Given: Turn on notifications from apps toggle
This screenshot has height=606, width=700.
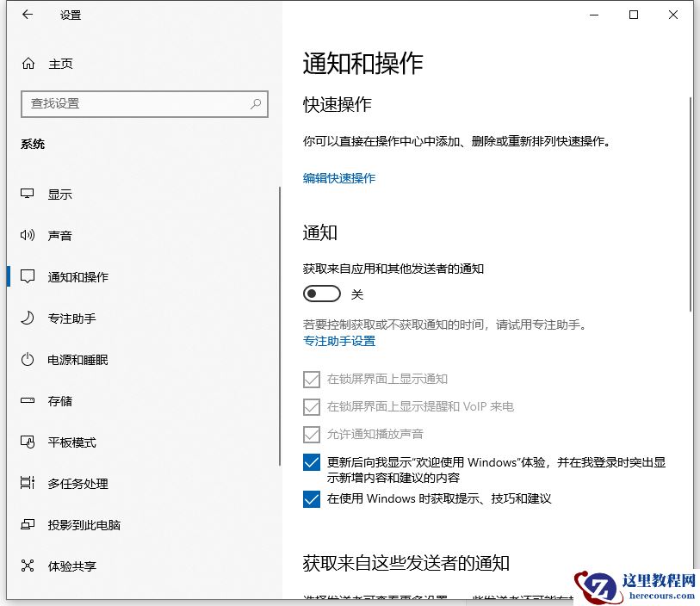Looking at the screenshot, I should (321, 294).
